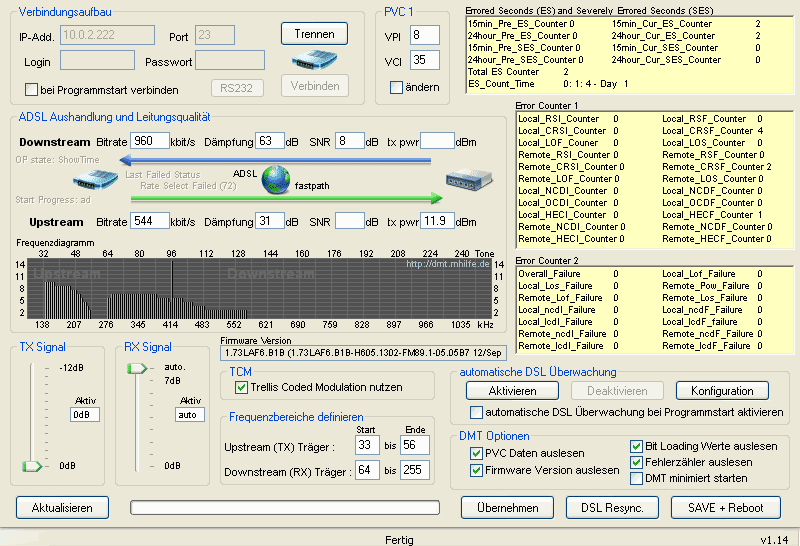Click the v1.14 version label
The image size is (800, 546).
(774, 540)
